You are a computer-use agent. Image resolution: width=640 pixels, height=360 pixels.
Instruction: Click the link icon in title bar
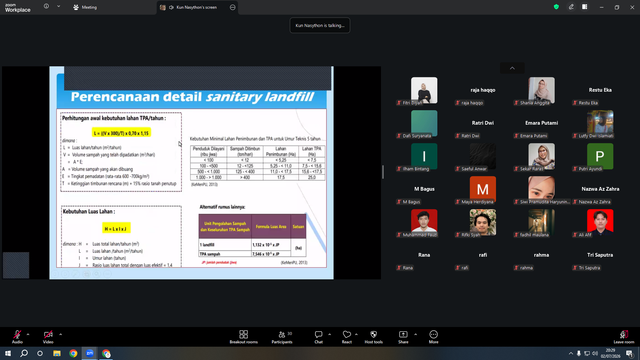pos(571,7)
